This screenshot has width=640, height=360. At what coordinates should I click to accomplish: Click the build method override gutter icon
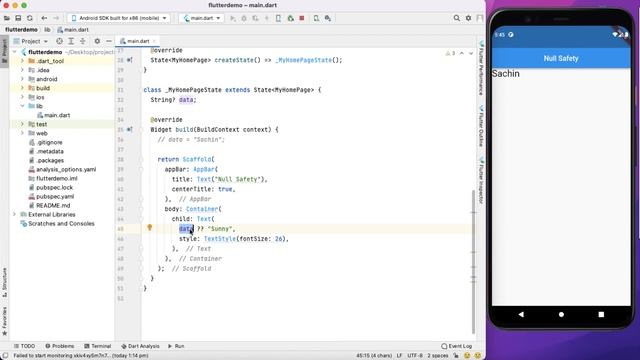129,129
